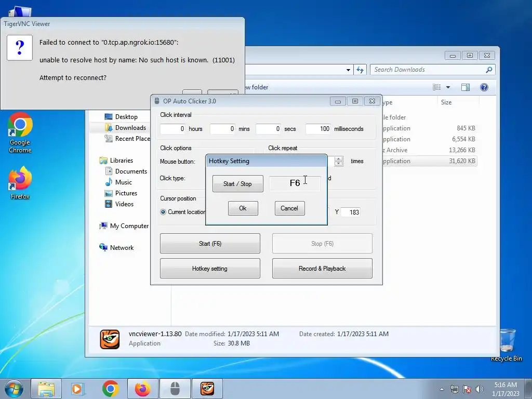Click the Start (F6) button
Image resolution: width=532 pixels, height=399 pixels.
pos(210,243)
